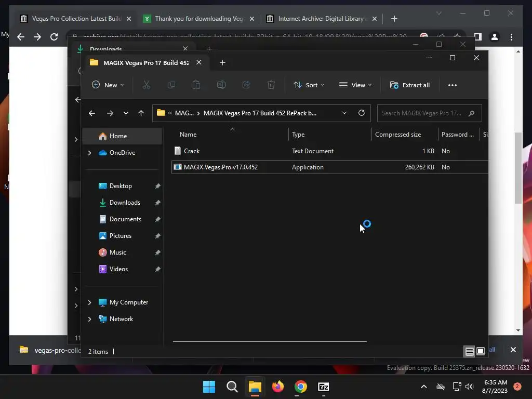Click the Chrome reload page icon

54,37
